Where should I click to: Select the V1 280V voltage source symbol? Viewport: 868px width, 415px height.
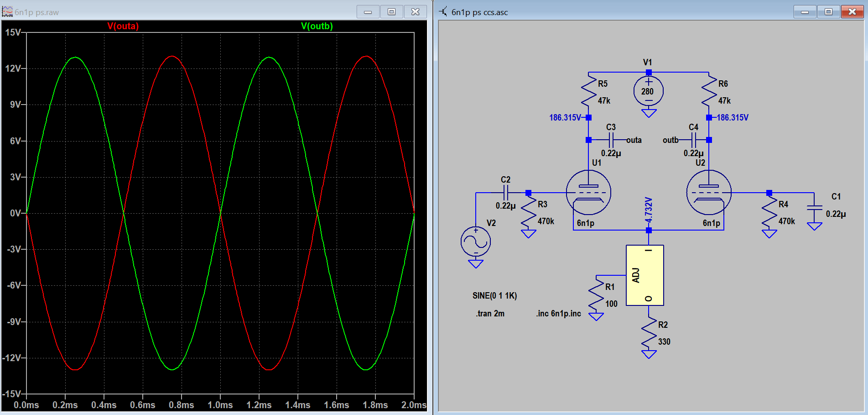[x=649, y=91]
